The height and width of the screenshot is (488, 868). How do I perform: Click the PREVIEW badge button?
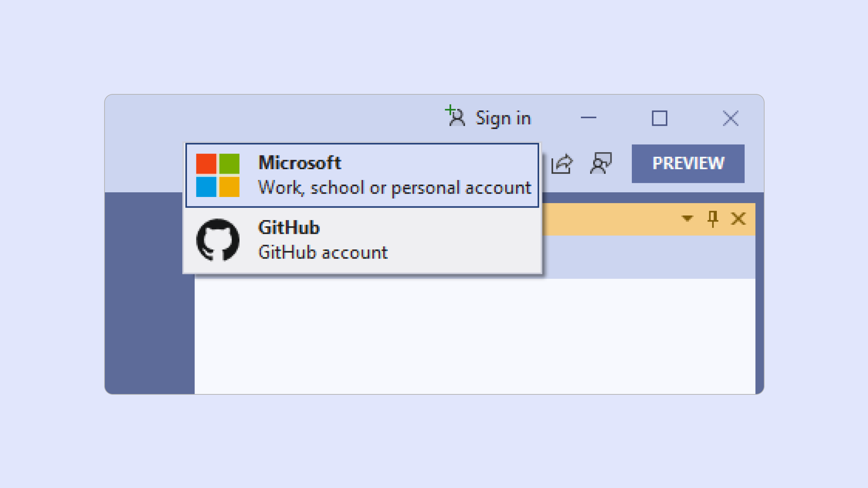[688, 163]
